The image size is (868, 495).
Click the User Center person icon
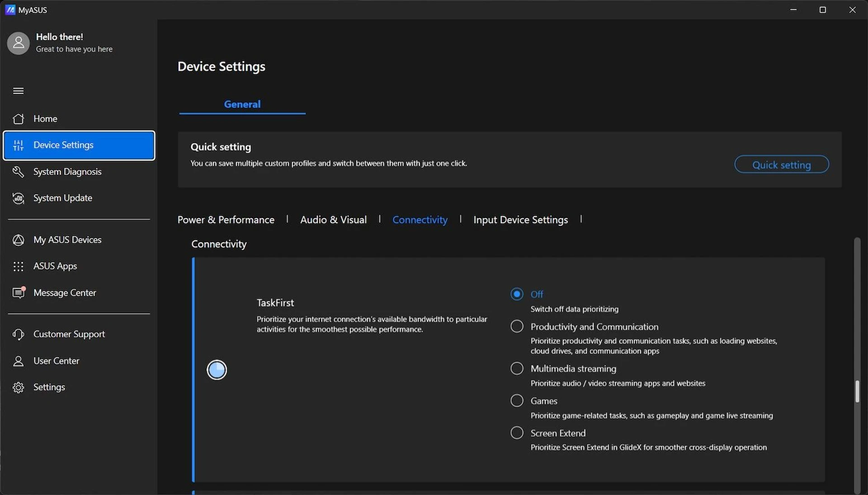coord(18,361)
